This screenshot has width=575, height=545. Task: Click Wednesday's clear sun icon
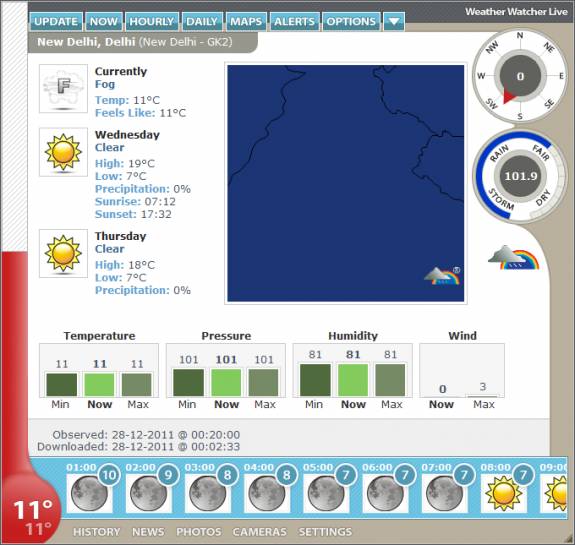63,152
